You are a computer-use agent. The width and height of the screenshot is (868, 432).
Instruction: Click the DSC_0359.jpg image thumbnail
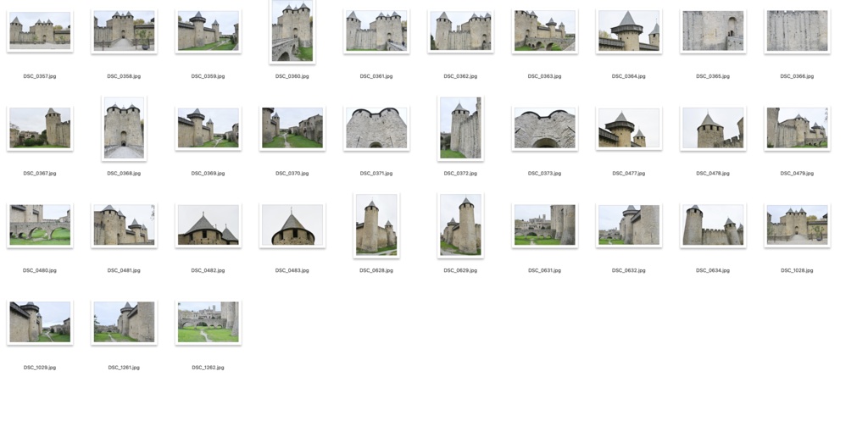[x=209, y=31]
